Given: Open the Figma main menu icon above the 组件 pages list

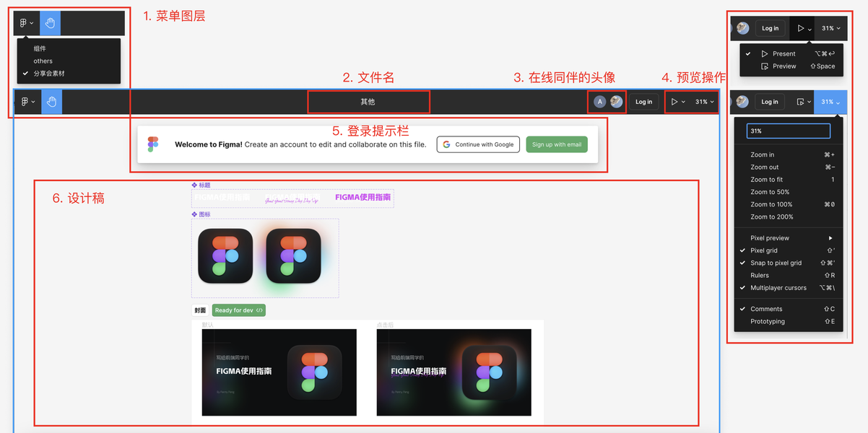Looking at the screenshot, I should [x=26, y=23].
